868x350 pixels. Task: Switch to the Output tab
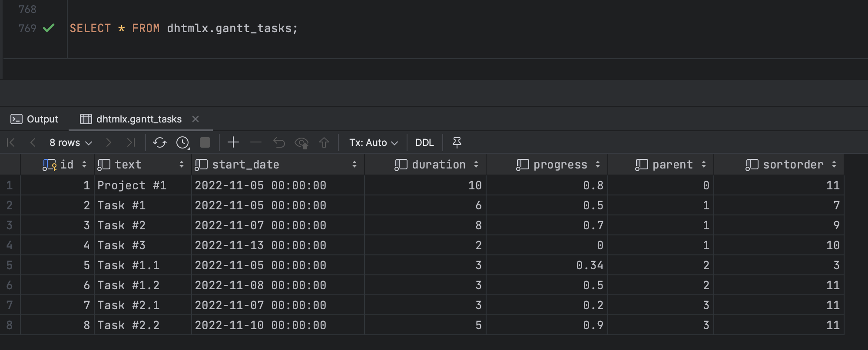pyautogui.click(x=34, y=119)
